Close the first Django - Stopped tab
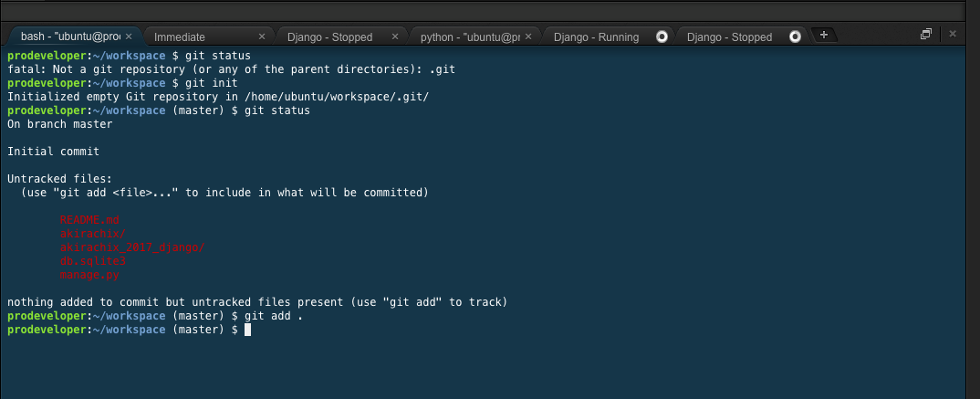 point(395,37)
